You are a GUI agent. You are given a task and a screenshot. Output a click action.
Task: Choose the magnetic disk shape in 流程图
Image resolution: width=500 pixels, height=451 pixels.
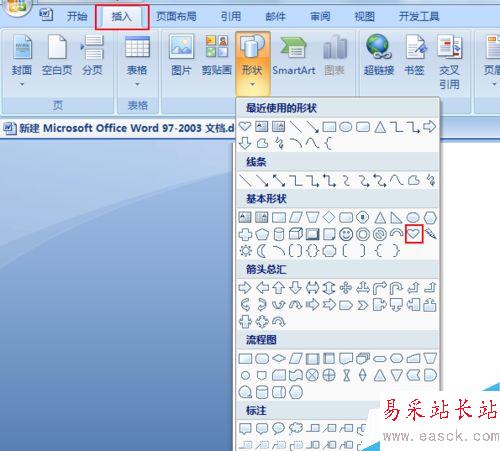tap(262, 392)
